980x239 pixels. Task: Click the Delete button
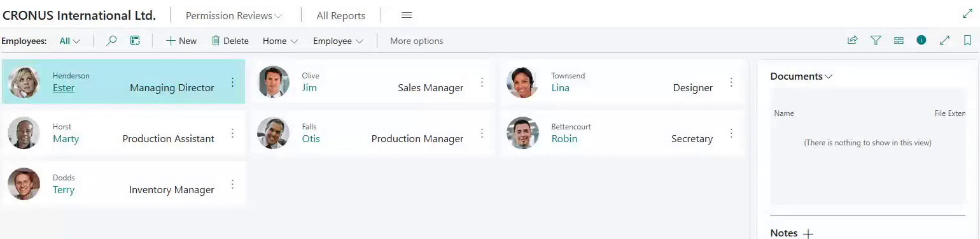pos(230,41)
